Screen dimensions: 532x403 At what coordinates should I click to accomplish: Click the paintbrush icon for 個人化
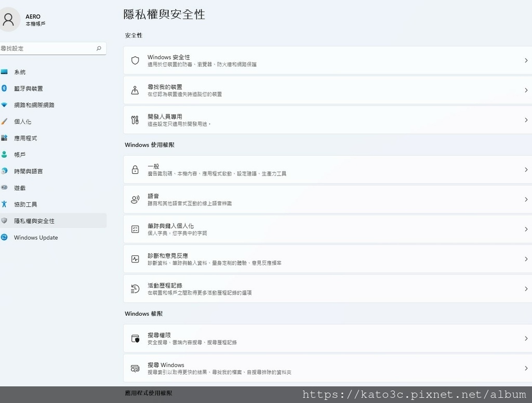click(4, 121)
